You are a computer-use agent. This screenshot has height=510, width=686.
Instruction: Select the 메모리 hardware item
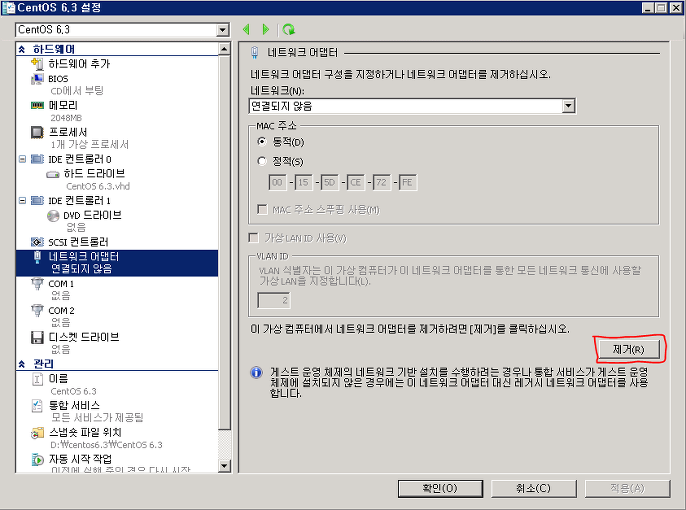[63, 105]
